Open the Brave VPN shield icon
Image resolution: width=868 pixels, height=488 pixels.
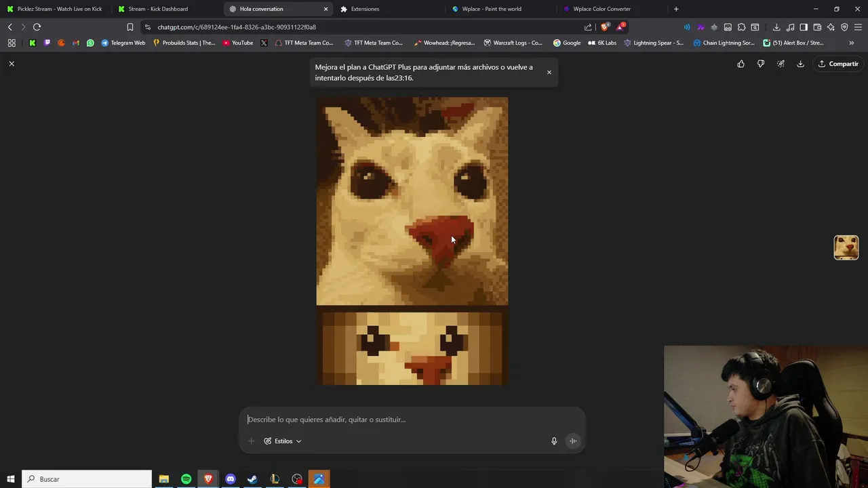point(844,27)
